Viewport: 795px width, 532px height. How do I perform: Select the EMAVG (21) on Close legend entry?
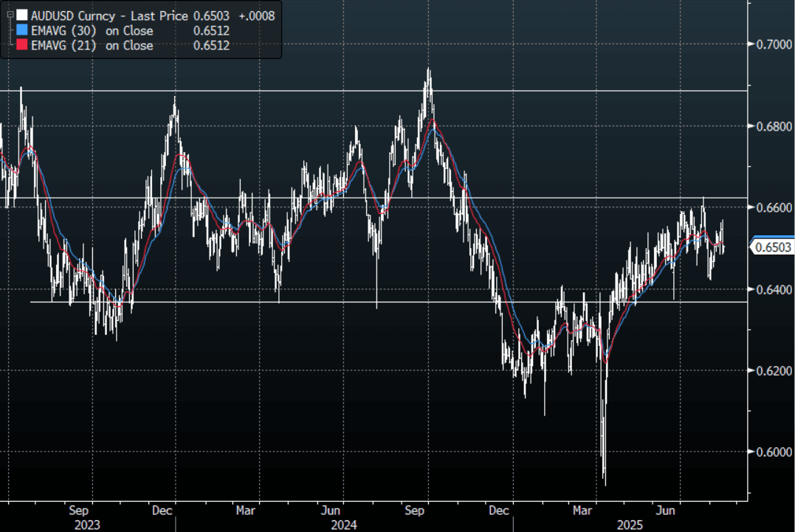(x=92, y=46)
